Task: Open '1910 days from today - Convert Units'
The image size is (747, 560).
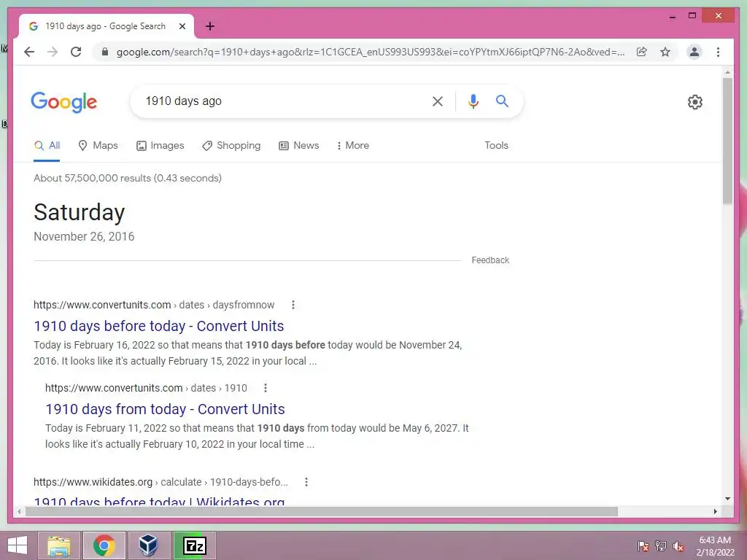Action: 165,409
